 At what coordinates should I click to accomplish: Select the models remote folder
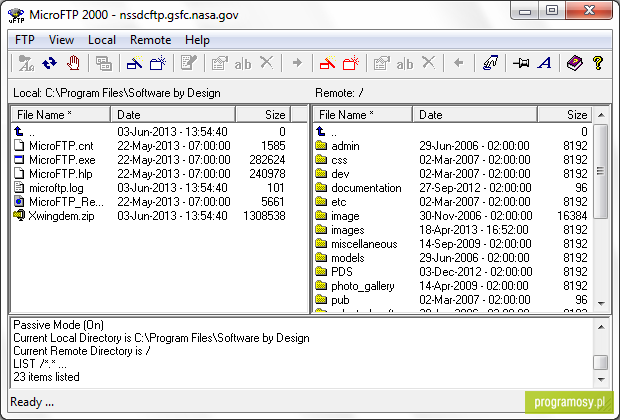(x=340, y=258)
